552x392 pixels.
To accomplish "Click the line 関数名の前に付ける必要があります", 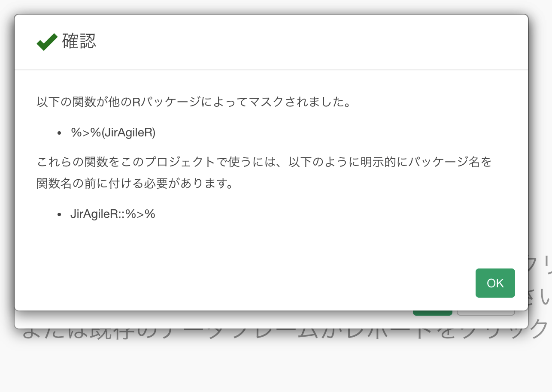I will click(x=135, y=184).
